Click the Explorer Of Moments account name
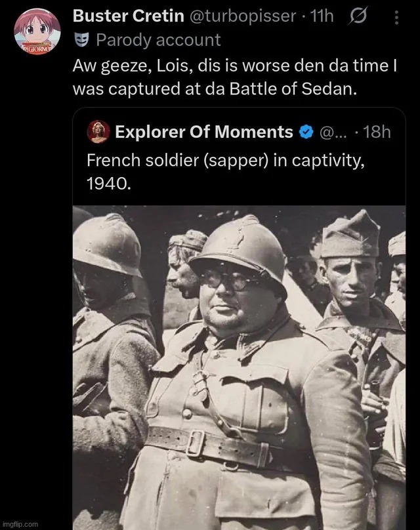This screenshot has width=420, height=530. [203, 132]
